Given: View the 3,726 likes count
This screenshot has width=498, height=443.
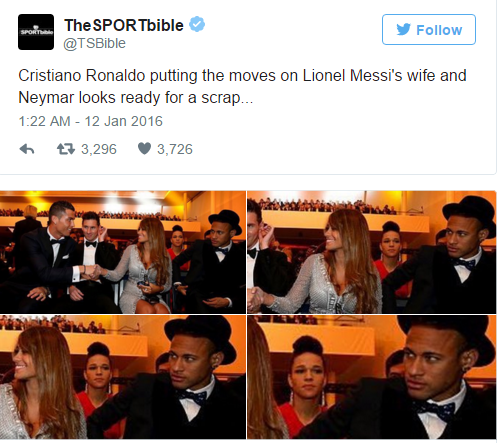Looking at the screenshot, I should pos(175,149).
